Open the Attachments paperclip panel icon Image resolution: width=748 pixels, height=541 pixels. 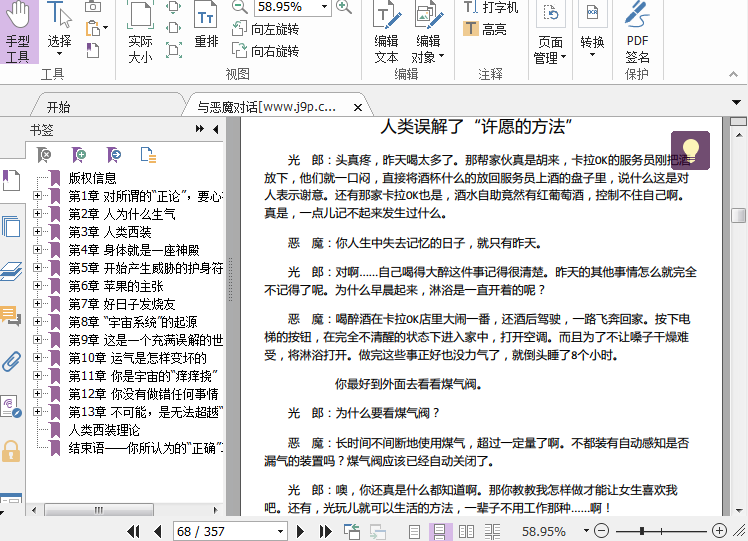pos(10,361)
